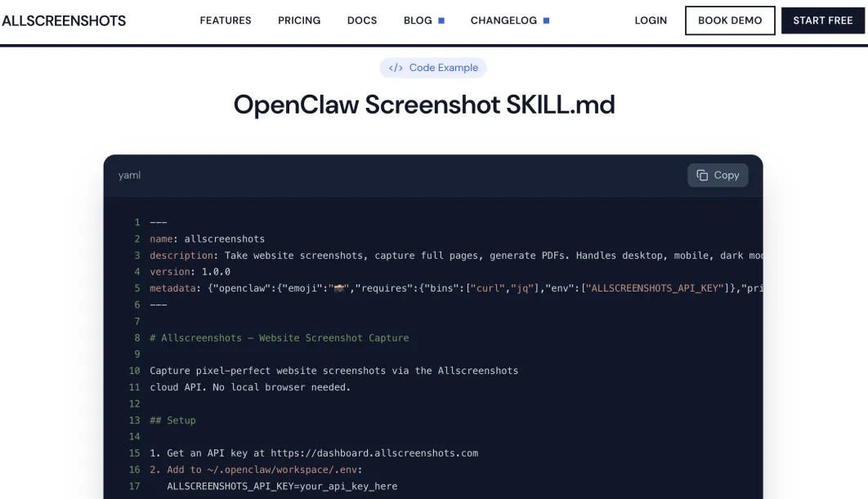Click the description line in code
This screenshot has width=868, height=499.
pos(456,256)
